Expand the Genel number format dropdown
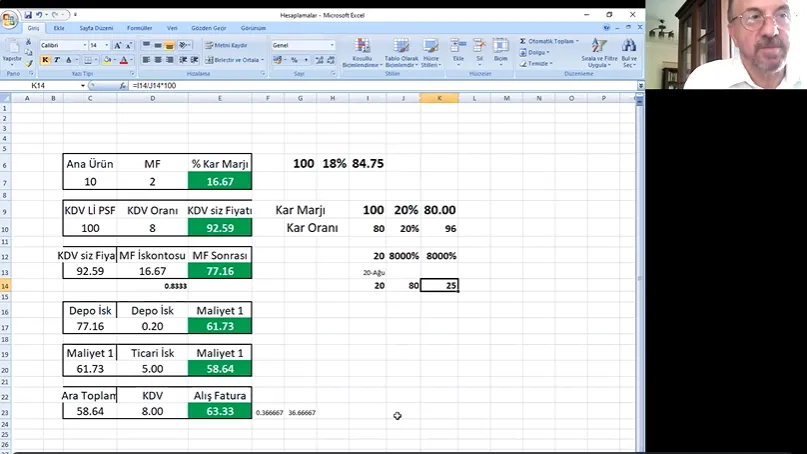Viewport: 807px width, 454px height. [333, 45]
